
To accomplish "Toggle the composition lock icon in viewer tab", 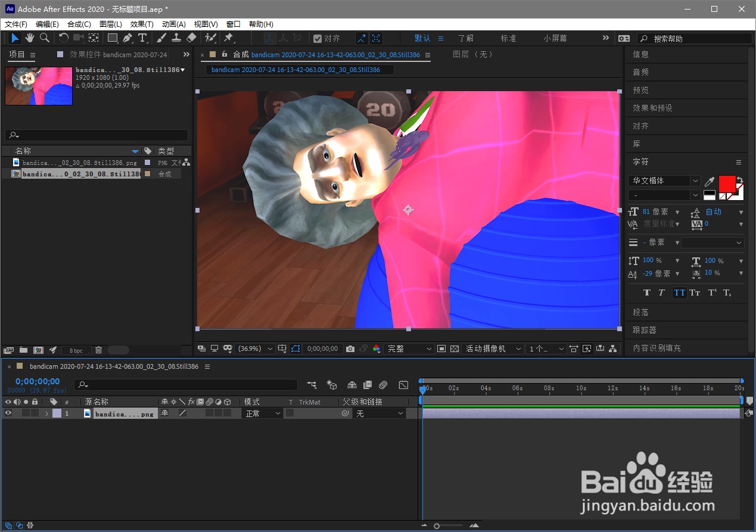I will click(x=225, y=54).
